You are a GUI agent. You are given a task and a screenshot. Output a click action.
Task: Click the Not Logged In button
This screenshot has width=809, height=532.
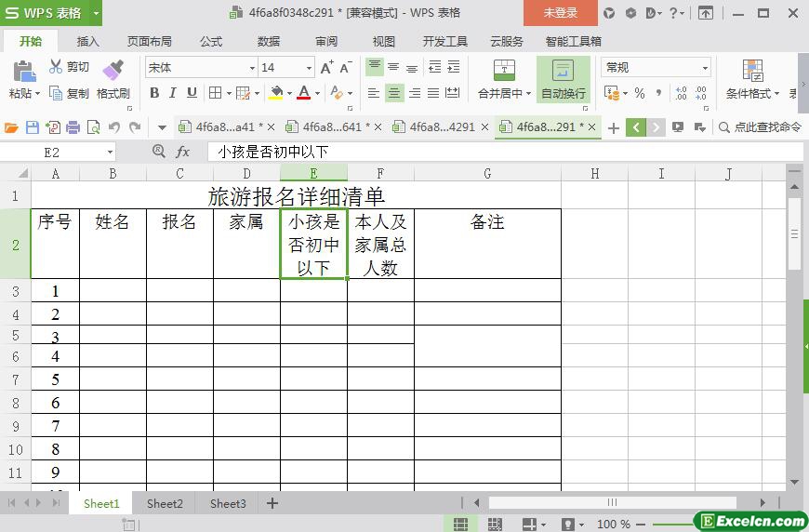tap(560, 13)
